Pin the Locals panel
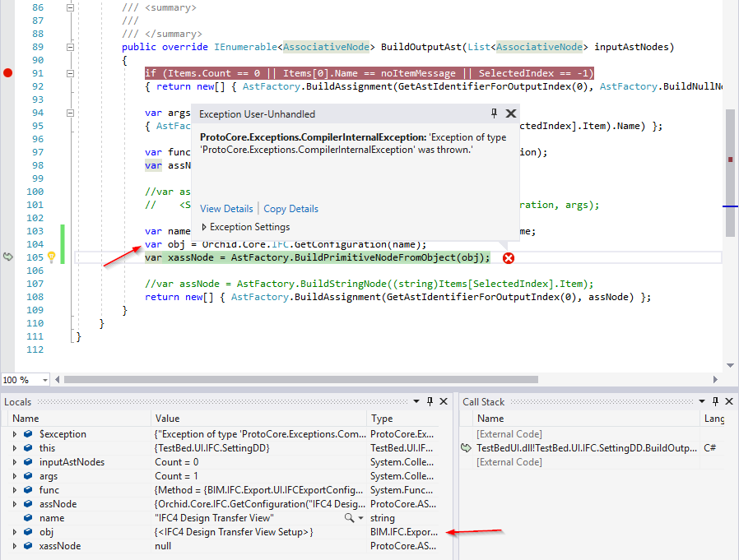The width and height of the screenshot is (739, 560). (429, 401)
